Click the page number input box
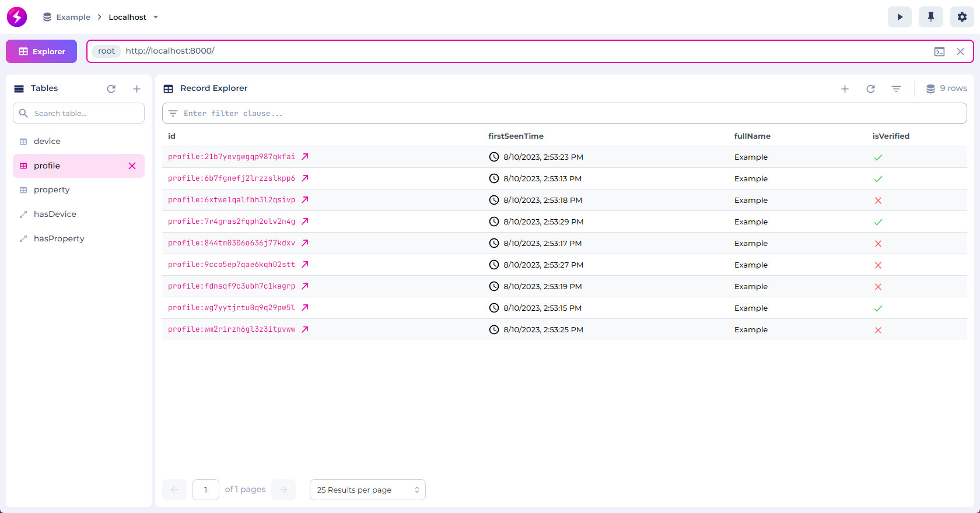The width and height of the screenshot is (980, 513). coord(206,490)
